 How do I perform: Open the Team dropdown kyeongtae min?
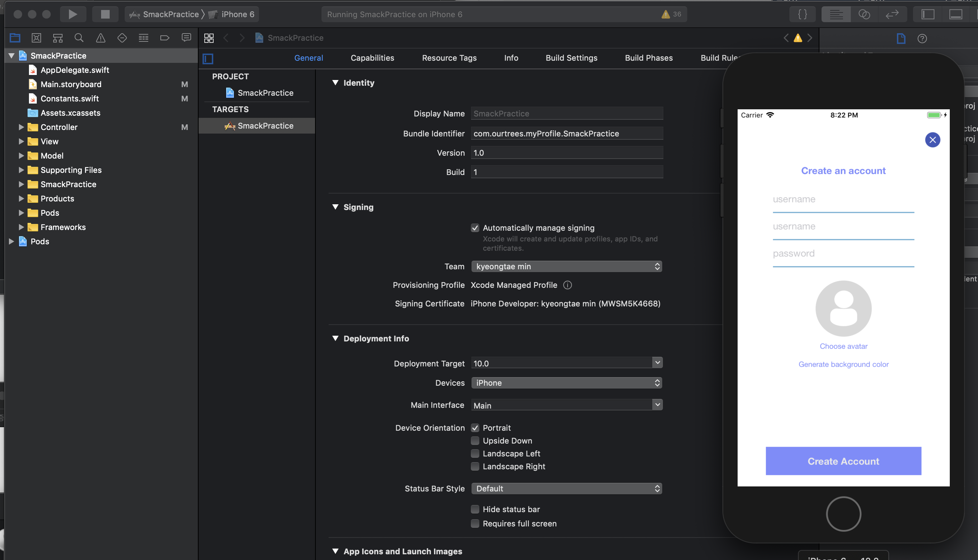pyautogui.click(x=566, y=266)
